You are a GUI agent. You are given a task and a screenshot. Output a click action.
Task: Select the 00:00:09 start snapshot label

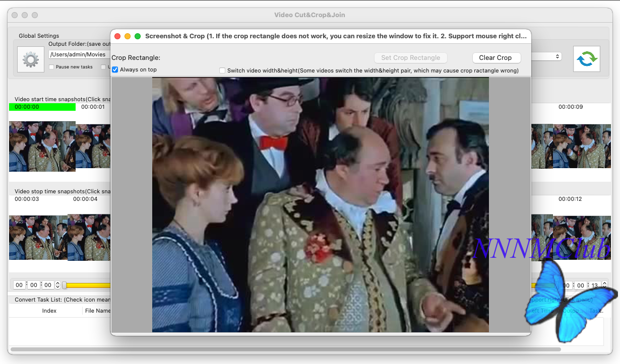[571, 107]
